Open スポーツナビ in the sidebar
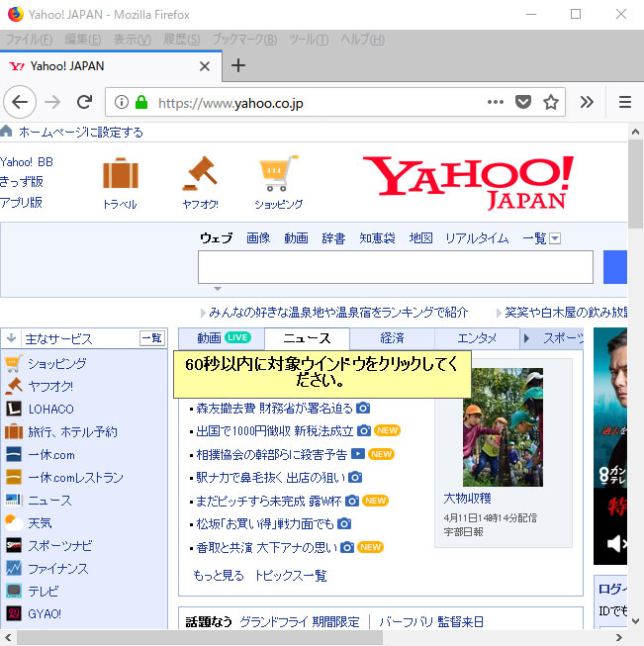Screen dimensions: 644x646 (60, 546)
